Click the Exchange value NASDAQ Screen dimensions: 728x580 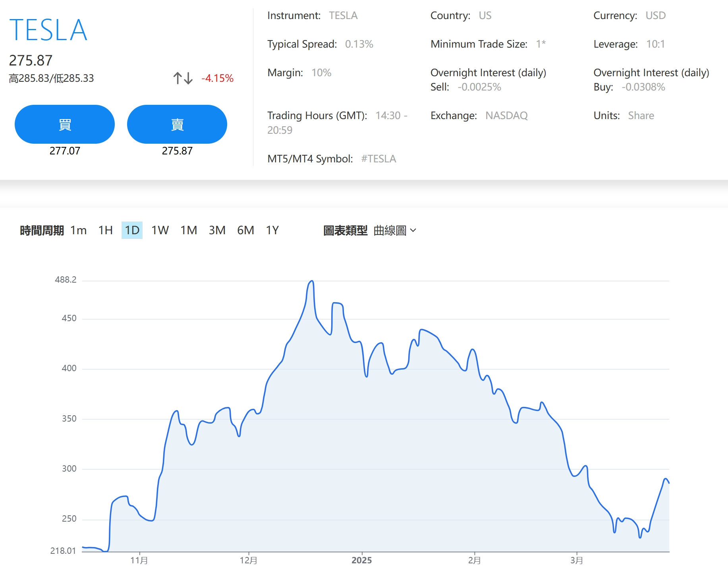click(x=506, y=116)
